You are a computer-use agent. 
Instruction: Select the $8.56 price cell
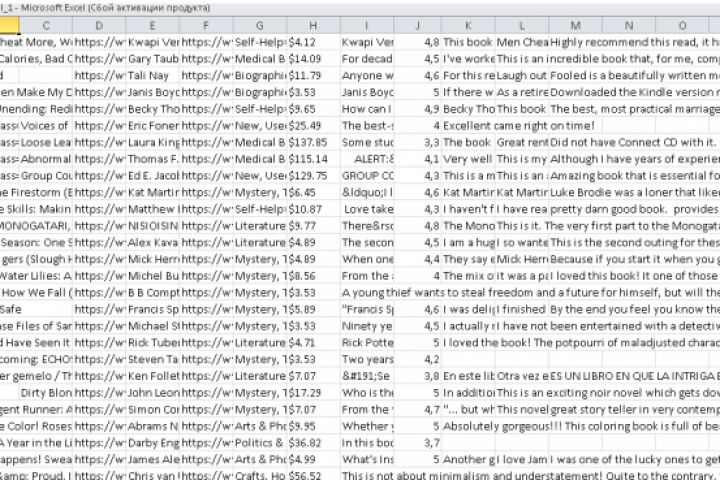[x=314, y=276]
